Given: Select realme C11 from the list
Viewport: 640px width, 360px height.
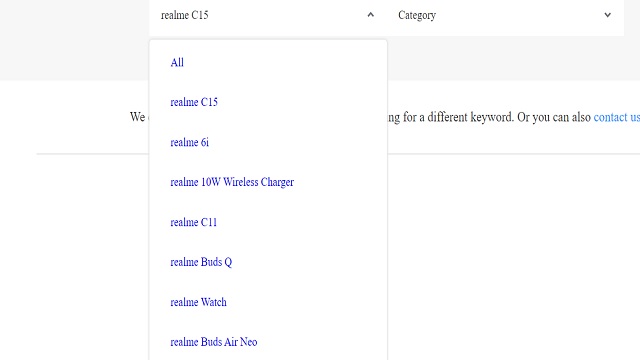Looking at the screenshot, I should point(193,222).
